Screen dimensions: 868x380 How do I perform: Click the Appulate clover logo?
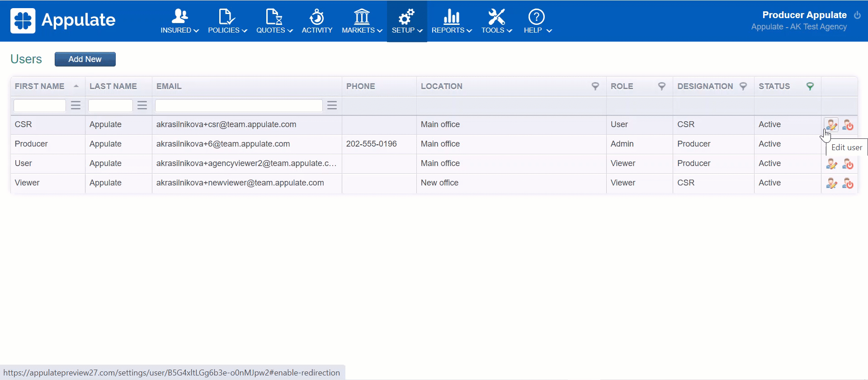[x=23, y=21]
